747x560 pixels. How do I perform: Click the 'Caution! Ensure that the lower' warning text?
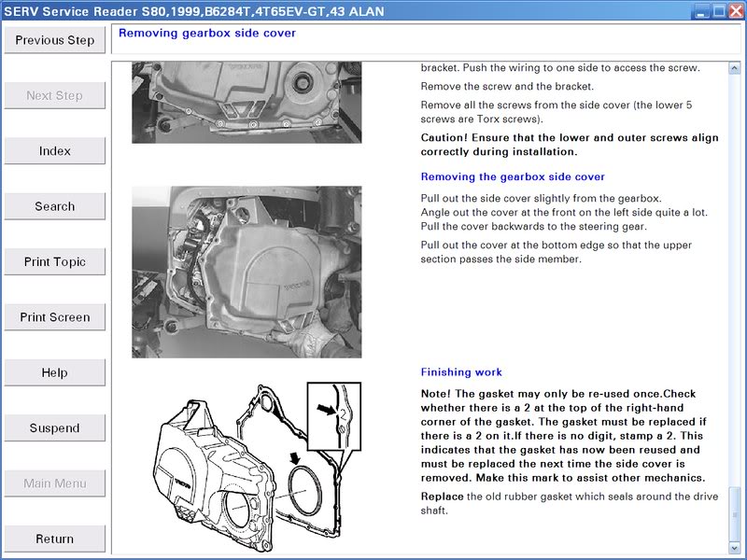pos(570,145)
